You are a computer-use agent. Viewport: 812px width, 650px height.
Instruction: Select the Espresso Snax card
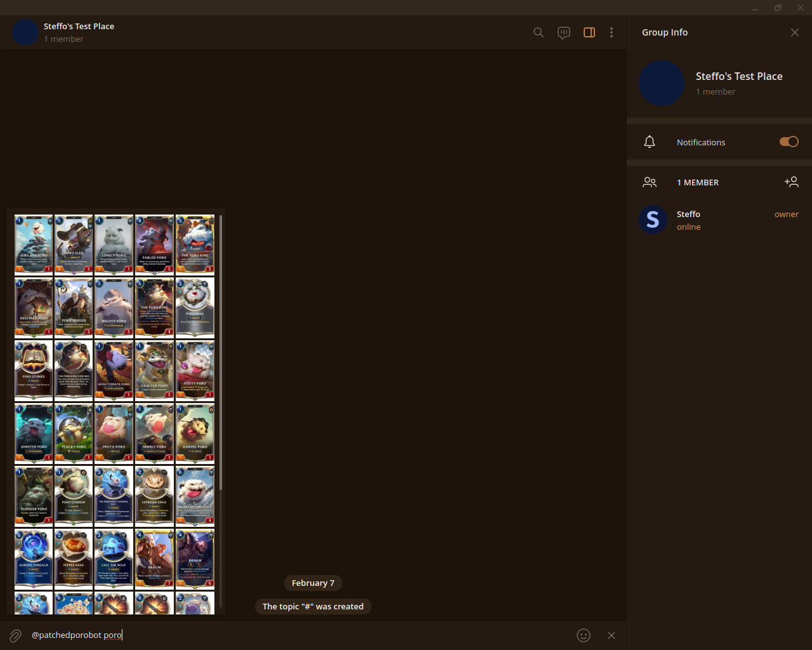pyautogui.click(x=154, y=496)
